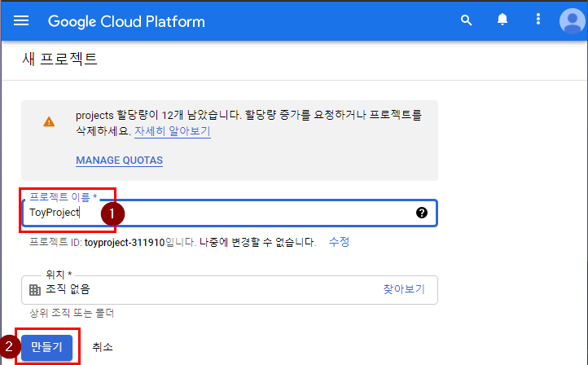Click the 상위 조직 또는 폴더 hint text
The height and width of the screenshot is (365, 588).
pos(72,313)
